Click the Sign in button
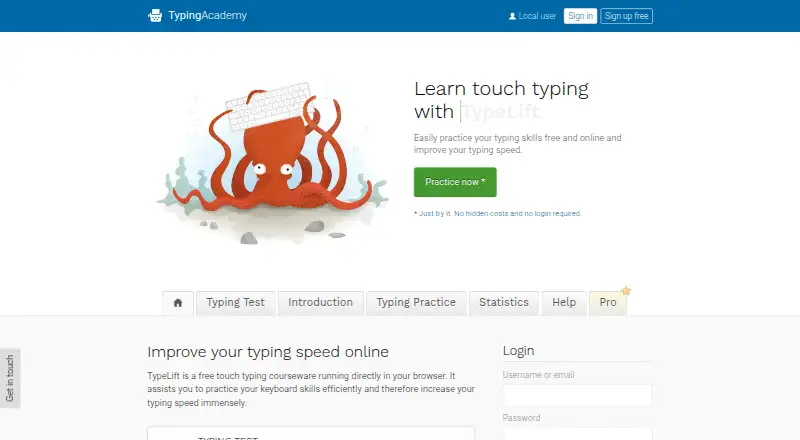The height and width of the screenshot is (440, 800). tap(580, 16)
